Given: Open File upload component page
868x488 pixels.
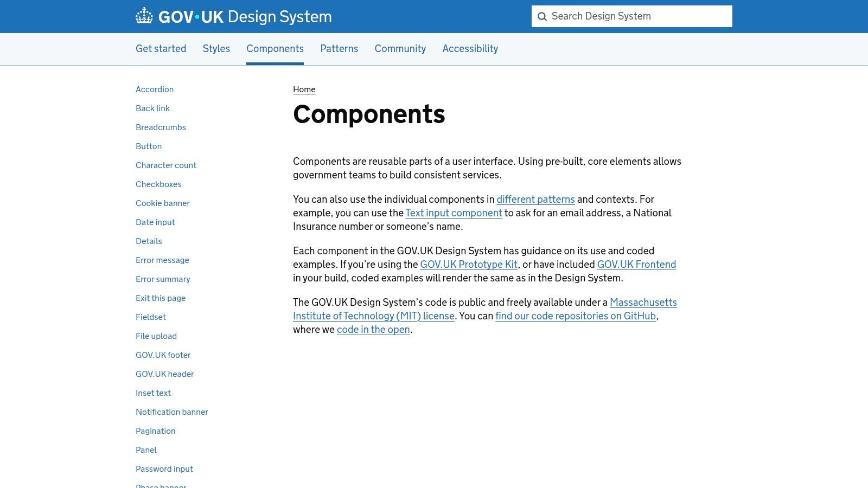Looking at the screenshot, I should pyautogui.click(x=156, y=336).
